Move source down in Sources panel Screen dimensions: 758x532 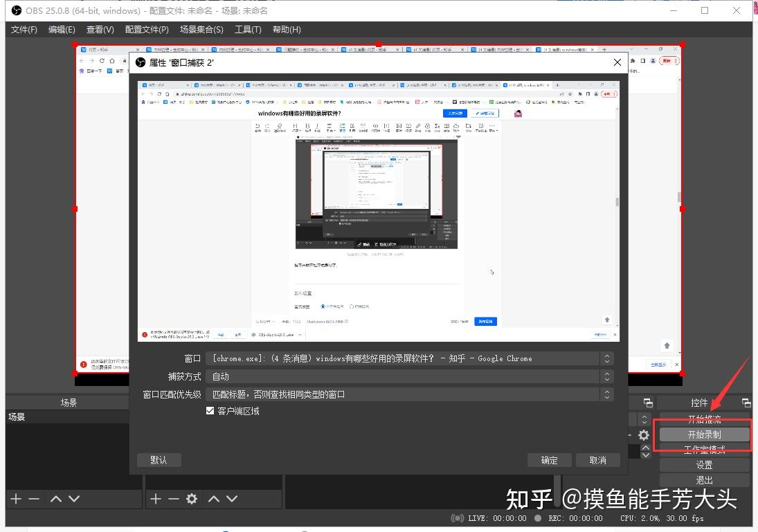pyautogui.click(x=232, y=499)
